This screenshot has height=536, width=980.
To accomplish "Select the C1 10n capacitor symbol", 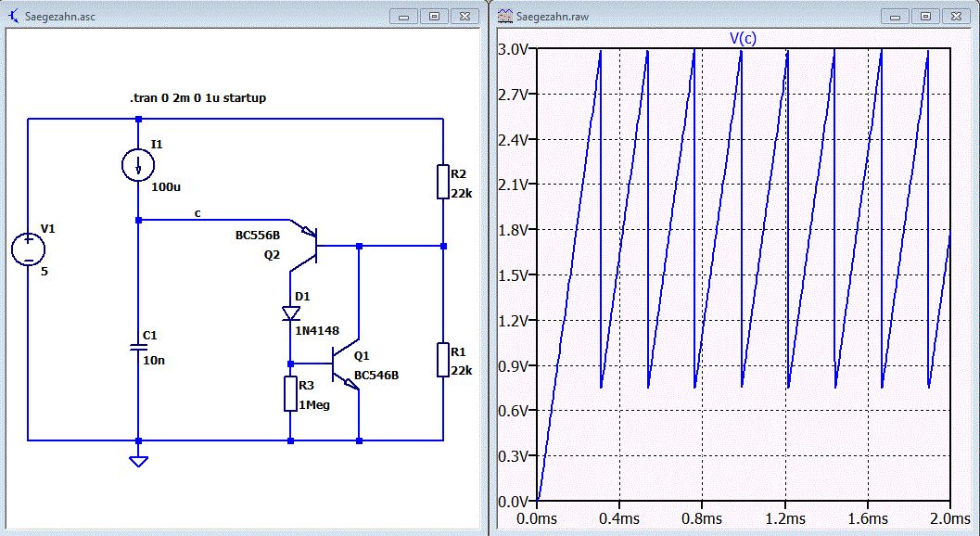I will (x=138, y=347).
